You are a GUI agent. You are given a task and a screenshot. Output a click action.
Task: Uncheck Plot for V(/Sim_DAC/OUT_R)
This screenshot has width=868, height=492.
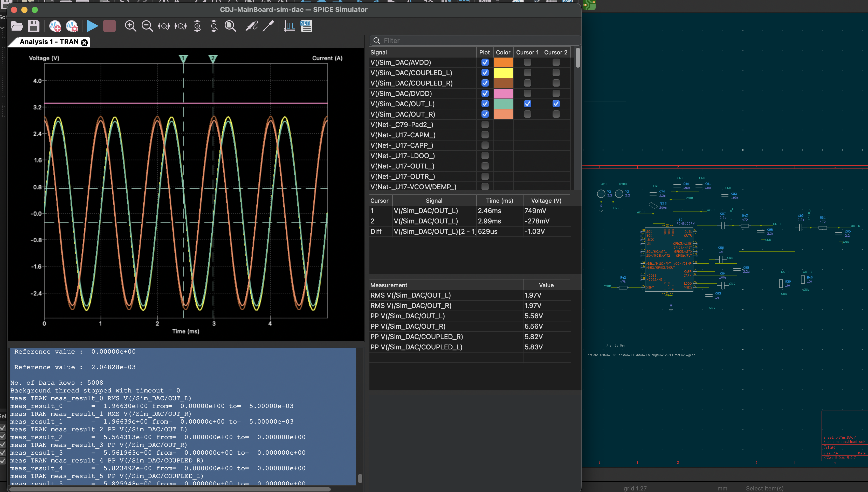(485, 114)
